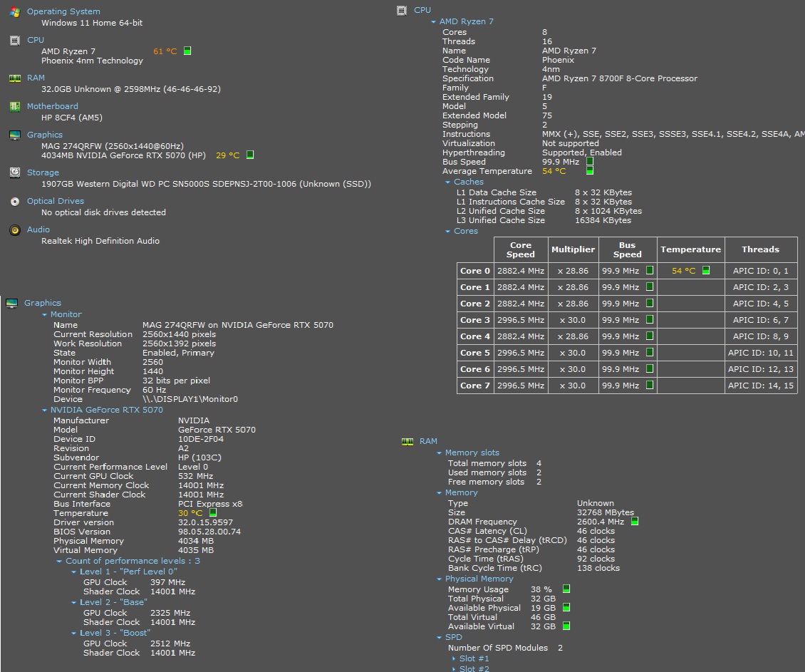
Task: Collapse the Monitor section
Action: [44, 315]
